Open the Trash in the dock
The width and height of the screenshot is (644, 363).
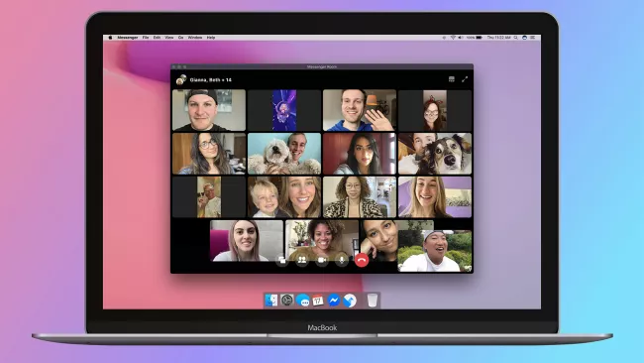click(x=373, y=301)
